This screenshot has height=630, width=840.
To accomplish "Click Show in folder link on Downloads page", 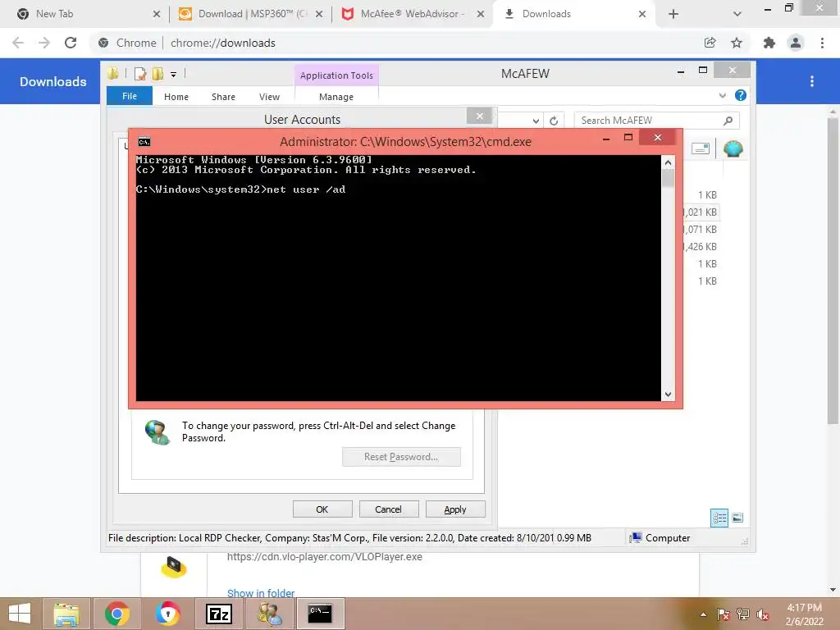I will click(261, 593).
